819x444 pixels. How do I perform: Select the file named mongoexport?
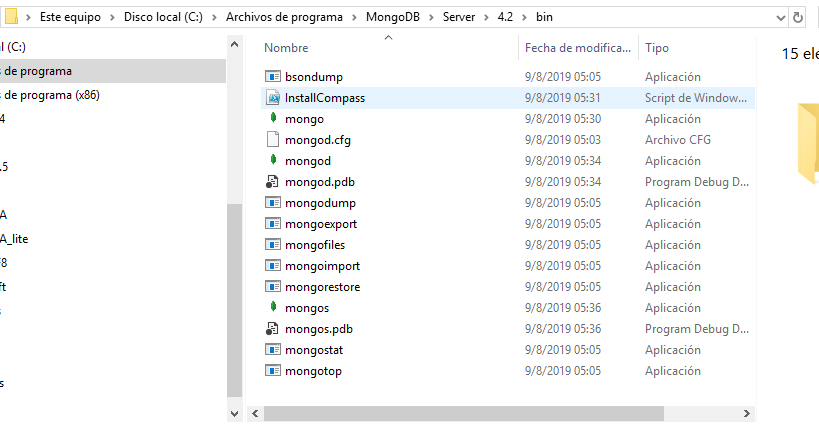point(321,224)
